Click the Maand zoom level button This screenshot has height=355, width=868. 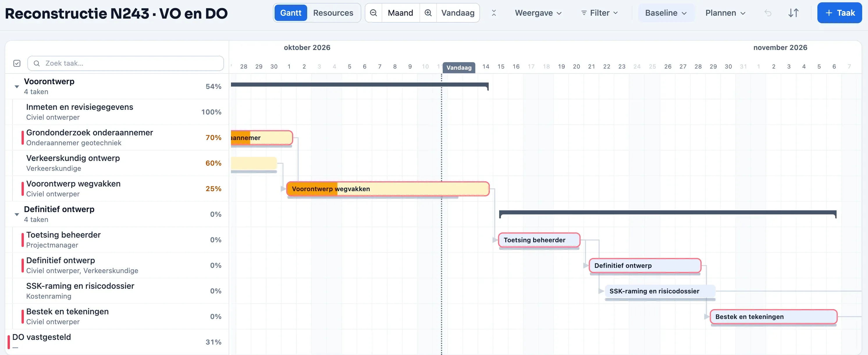400,13
